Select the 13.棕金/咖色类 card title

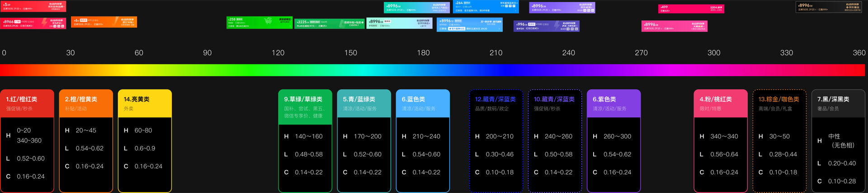(x=778, y=99)
